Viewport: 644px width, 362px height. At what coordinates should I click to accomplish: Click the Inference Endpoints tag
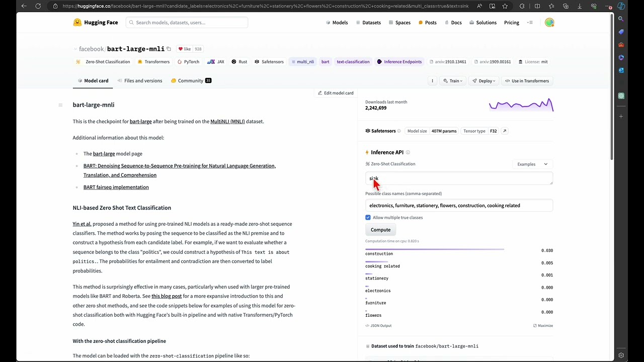(x=399, y=62)
